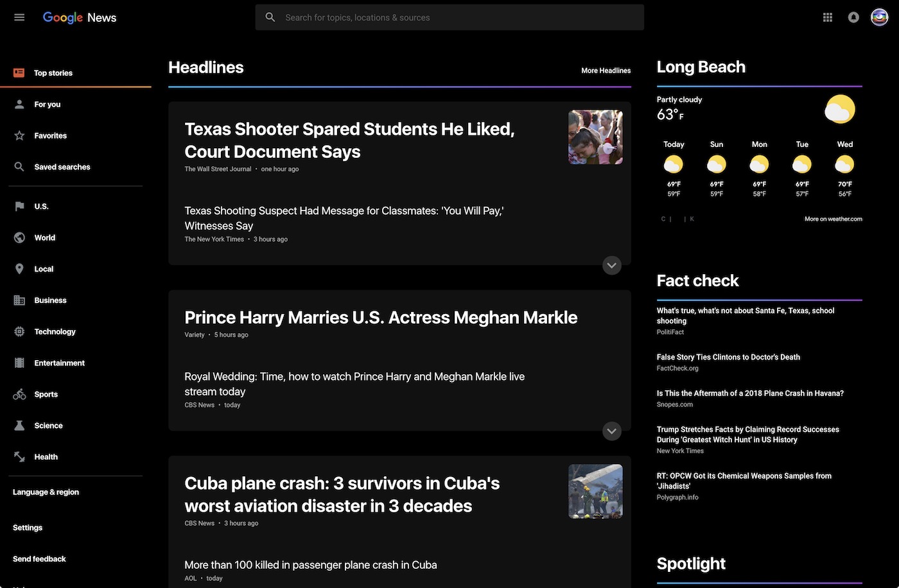This screenshot has height=588, width=899.
Task: Click the Favorites star icon
Action: 19,135
